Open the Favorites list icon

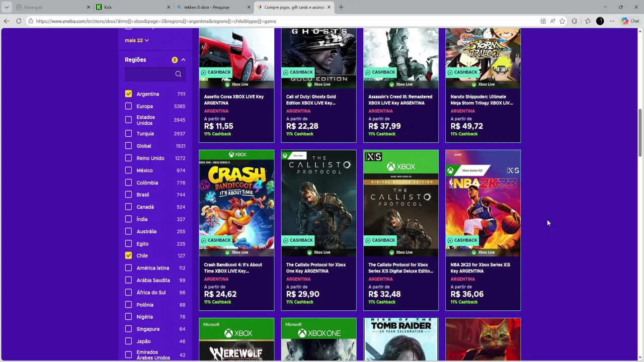pyautogui.click(x=588, y=21)
